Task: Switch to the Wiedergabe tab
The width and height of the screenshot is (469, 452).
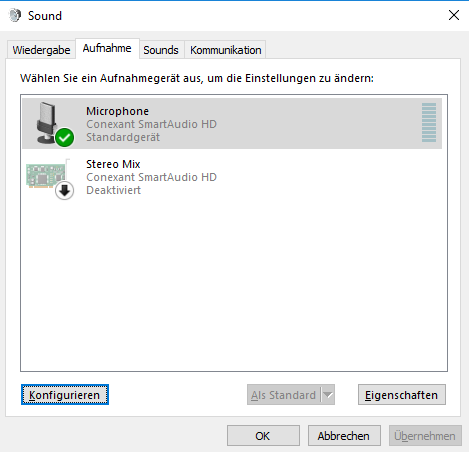Action: click(41, 50)
